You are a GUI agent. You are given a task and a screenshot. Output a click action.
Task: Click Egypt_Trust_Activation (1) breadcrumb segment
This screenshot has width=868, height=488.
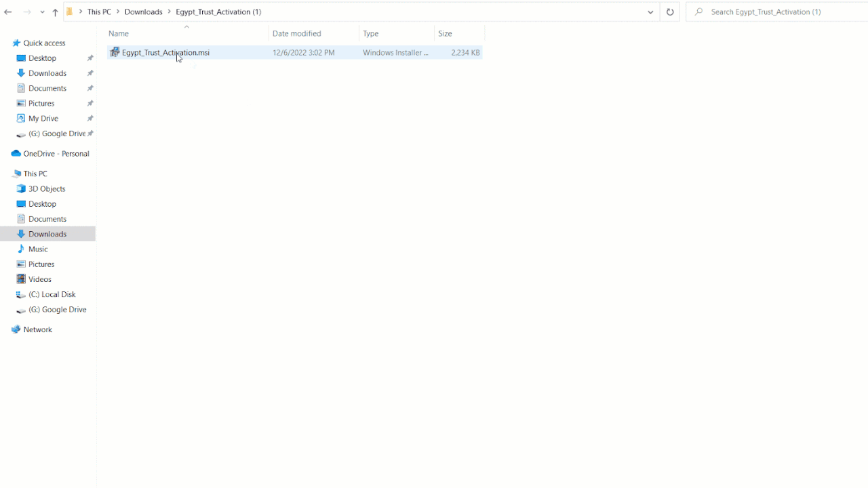tap(218, 12)
